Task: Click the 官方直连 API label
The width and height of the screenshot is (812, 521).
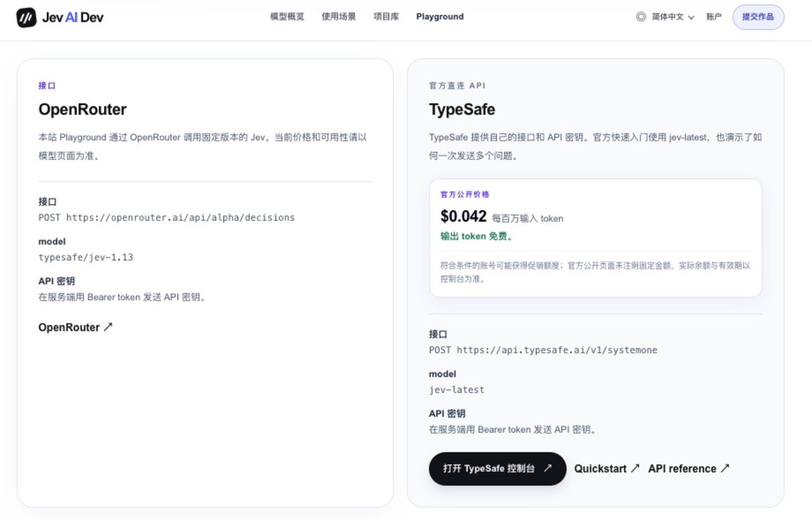Action: point(457,86)
